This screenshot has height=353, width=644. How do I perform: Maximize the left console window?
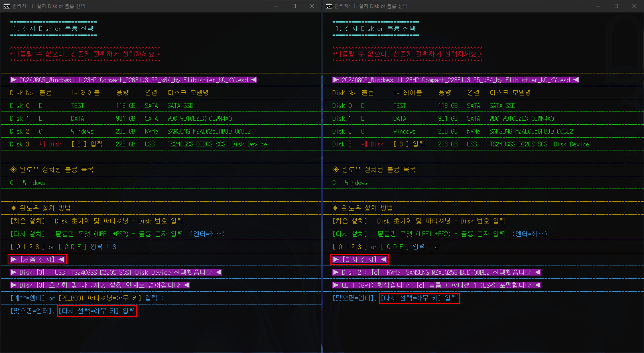pos(294,6)
